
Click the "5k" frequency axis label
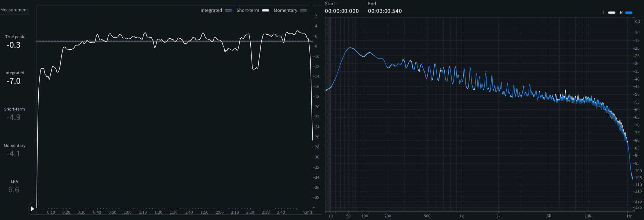(x=549, y=216)
